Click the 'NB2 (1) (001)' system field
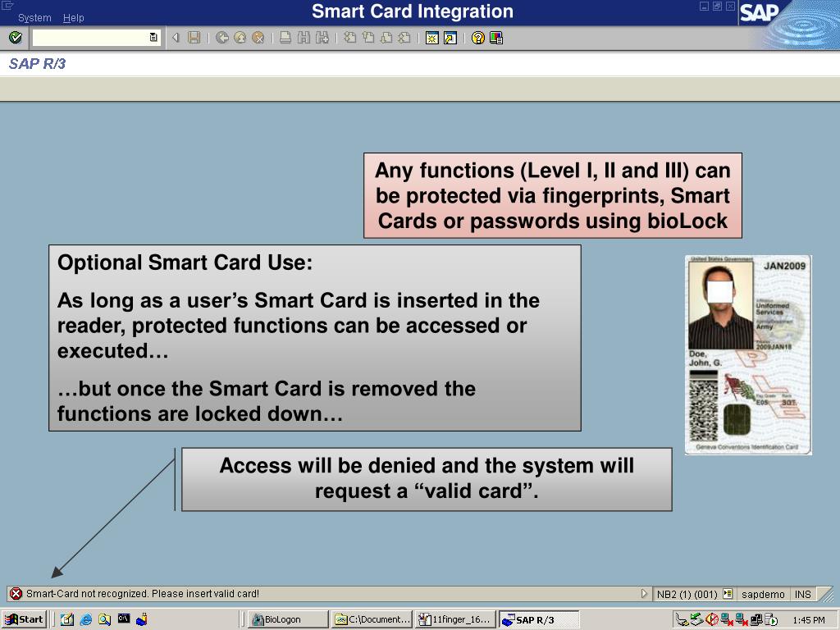 (687, 594)
